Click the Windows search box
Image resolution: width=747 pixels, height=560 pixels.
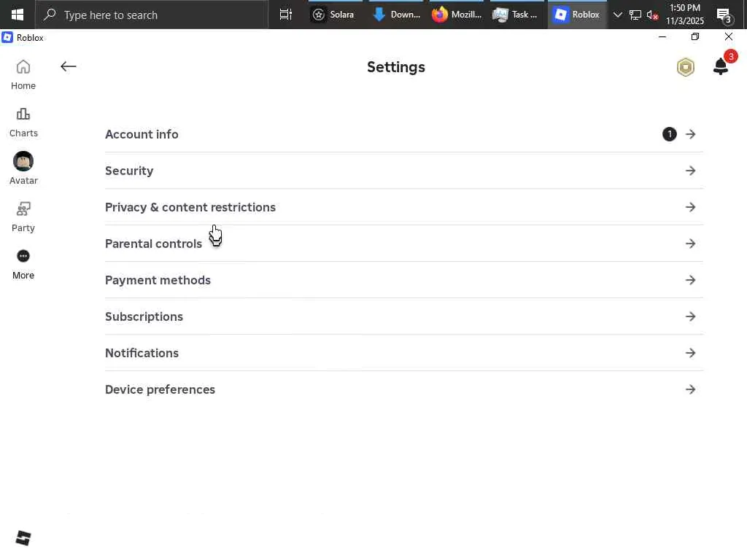pos(153,15)
